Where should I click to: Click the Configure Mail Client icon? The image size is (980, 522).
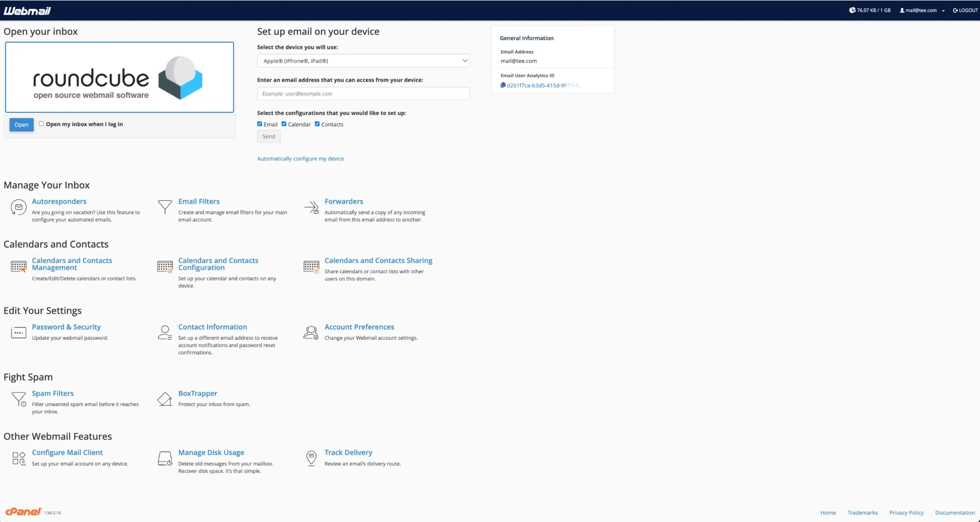19,458
